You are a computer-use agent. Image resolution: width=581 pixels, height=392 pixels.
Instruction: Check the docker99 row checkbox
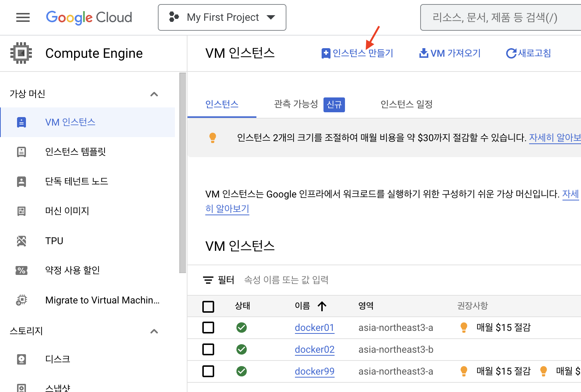pos(208,371)
